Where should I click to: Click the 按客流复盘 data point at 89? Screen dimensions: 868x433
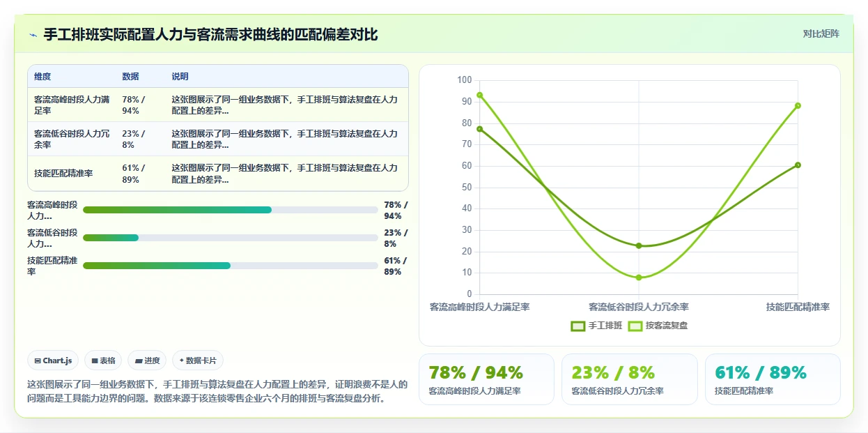[798, 106]
